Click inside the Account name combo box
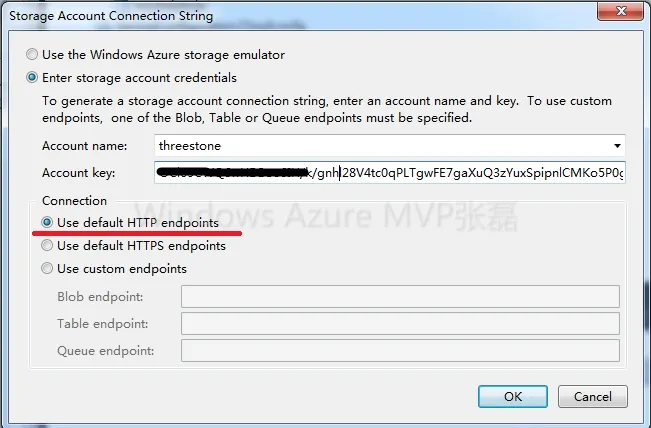Screen dimensions: 651x428 (x=389, y=146)
